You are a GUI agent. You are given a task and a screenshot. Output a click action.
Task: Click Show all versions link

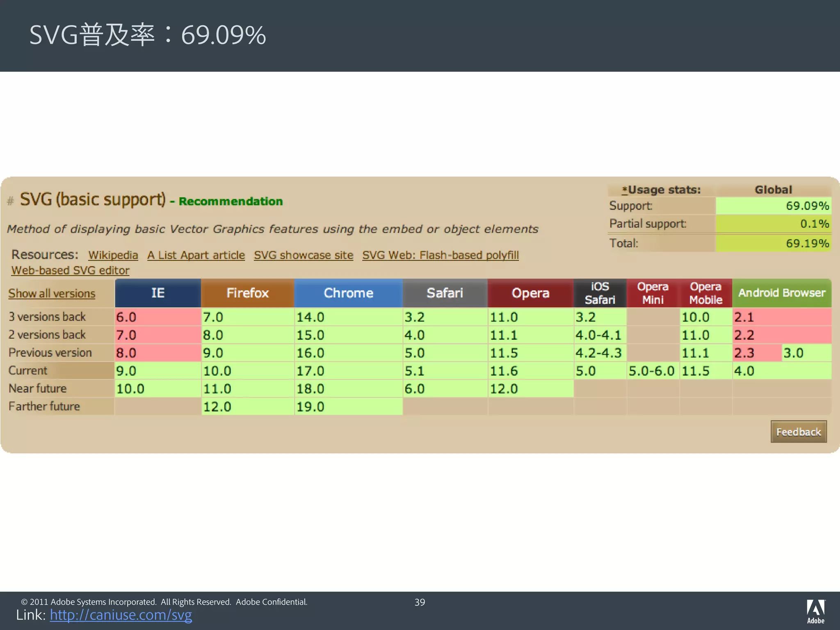(52, 294)
